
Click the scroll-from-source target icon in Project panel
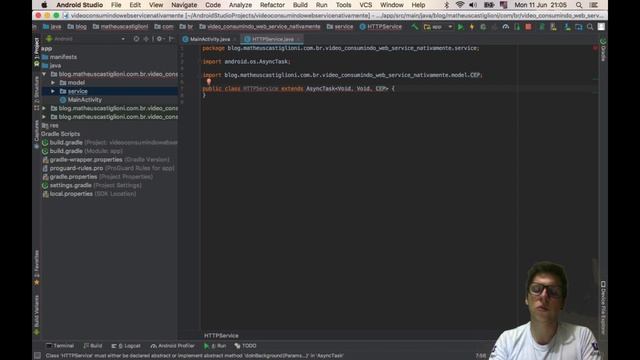(x=136, y=39)
